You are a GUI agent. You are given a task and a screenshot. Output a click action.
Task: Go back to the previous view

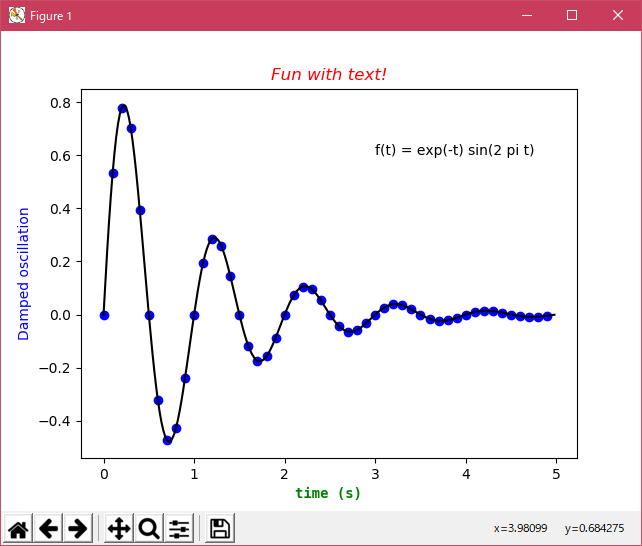[x=49, y=528]
